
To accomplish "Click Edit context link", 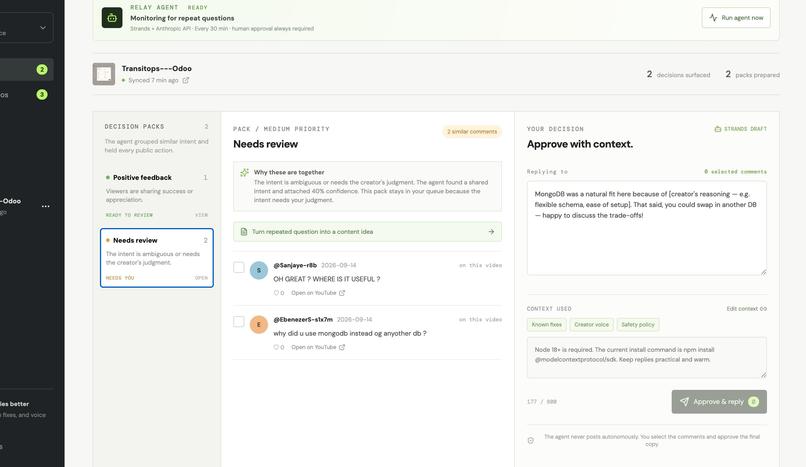I will point(746,309).
